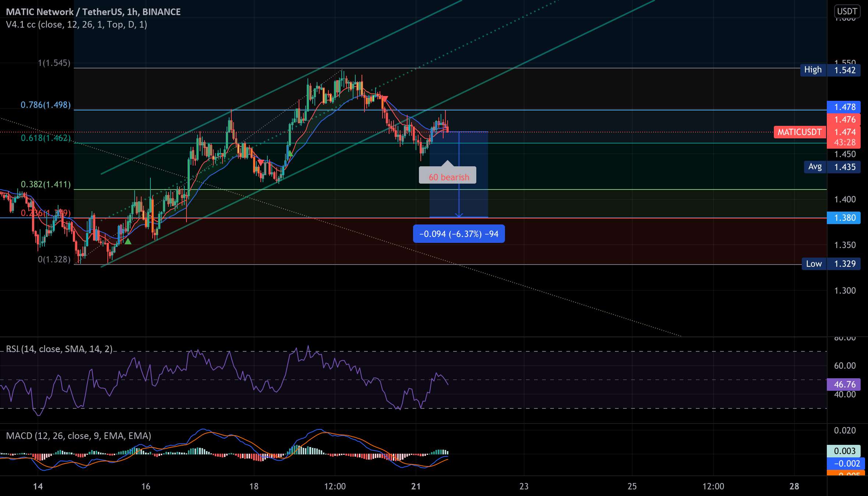Image resolution: width=868 pixels, height=496 pixels.
Task: Click the blue 1.380 price tag
Action: click(x=844, y=218)
